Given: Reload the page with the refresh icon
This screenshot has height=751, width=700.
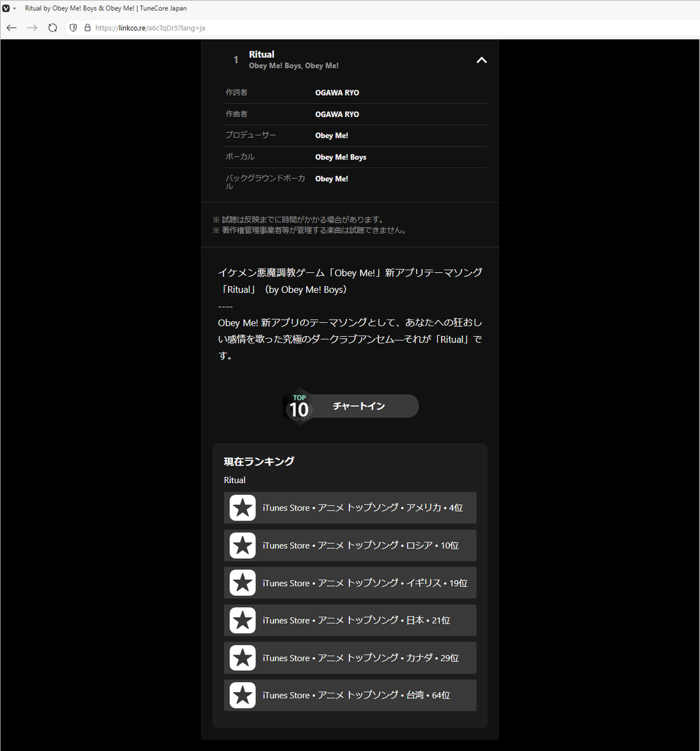Looking at the screenshot, I should 53,28.
